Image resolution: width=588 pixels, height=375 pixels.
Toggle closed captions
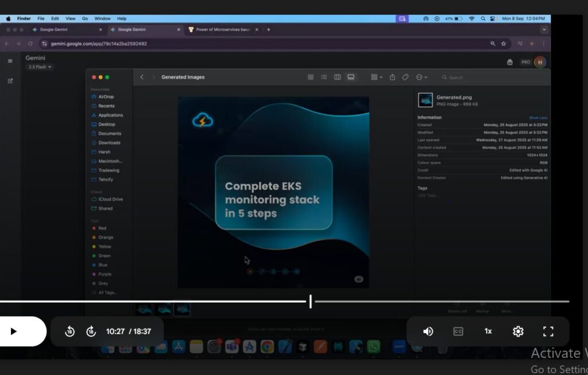point(458,331)
